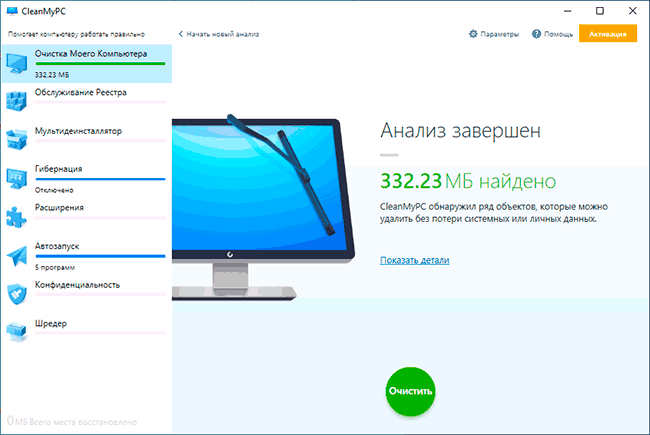
Task: Click the Autorun paper plane icon
Action: point(17,256)
